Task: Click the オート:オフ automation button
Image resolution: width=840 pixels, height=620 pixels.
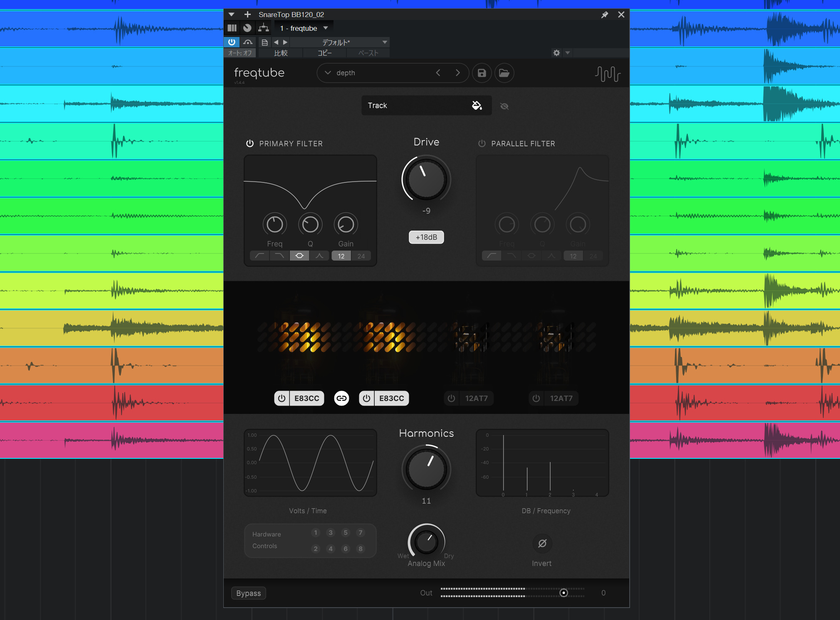Action: [240, 53]
